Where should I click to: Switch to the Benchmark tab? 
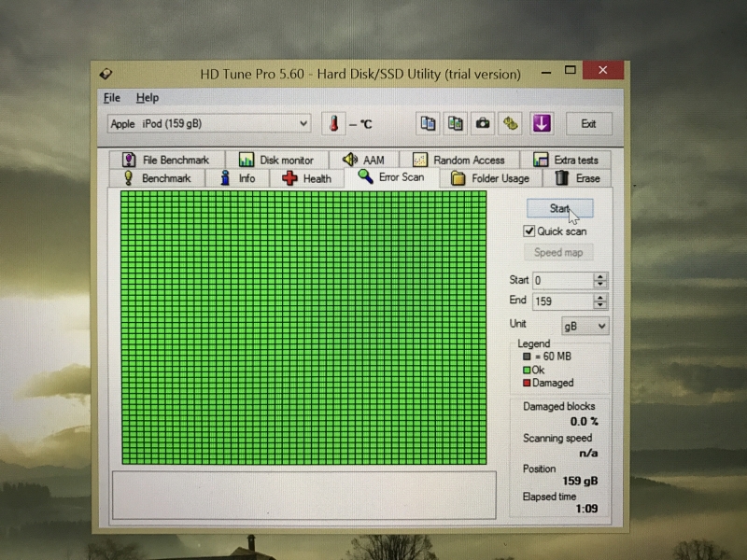[x=157, y=178]
